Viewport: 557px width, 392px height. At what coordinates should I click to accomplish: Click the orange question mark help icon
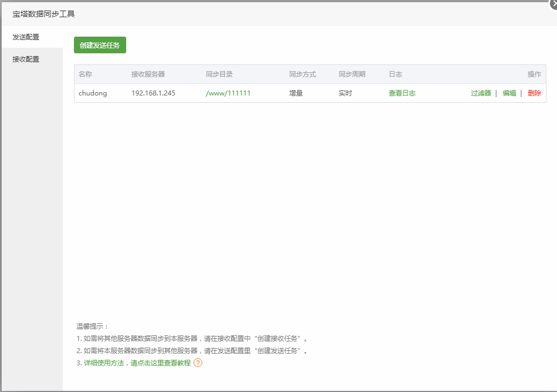pos(198,363)
